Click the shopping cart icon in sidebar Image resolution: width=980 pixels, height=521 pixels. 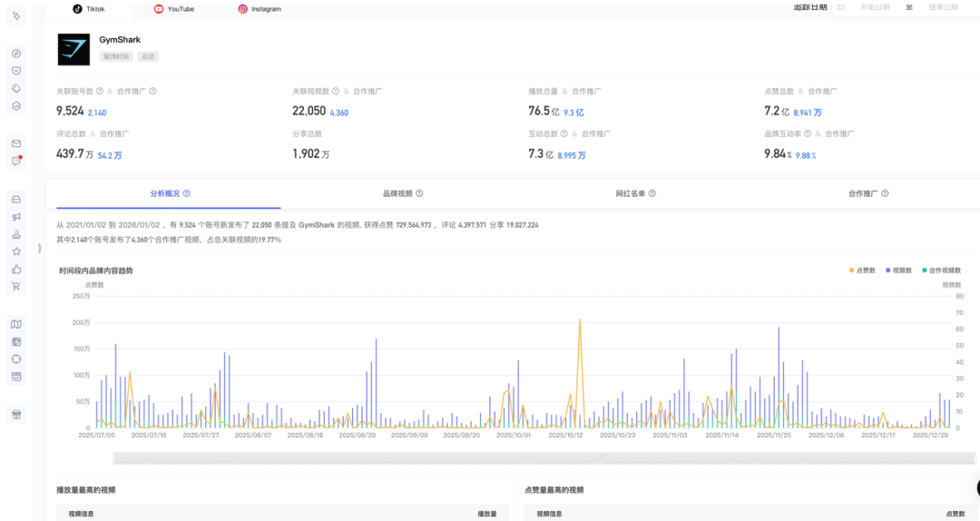(15, 286)
